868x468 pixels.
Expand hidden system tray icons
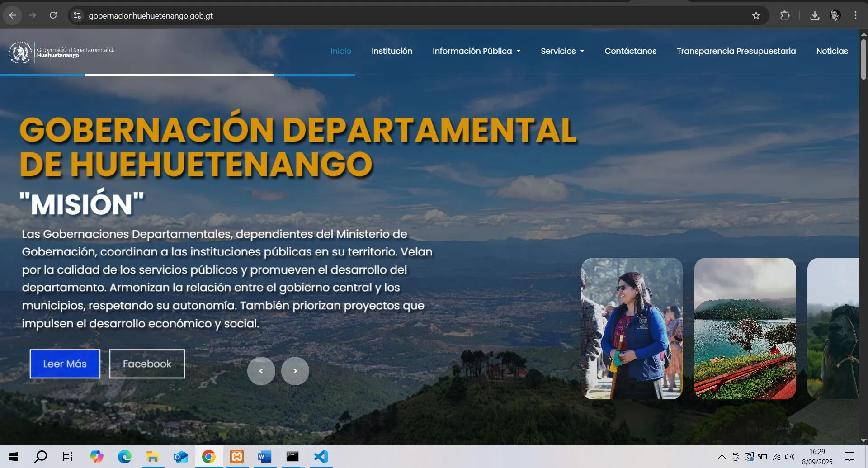point(722,456)
